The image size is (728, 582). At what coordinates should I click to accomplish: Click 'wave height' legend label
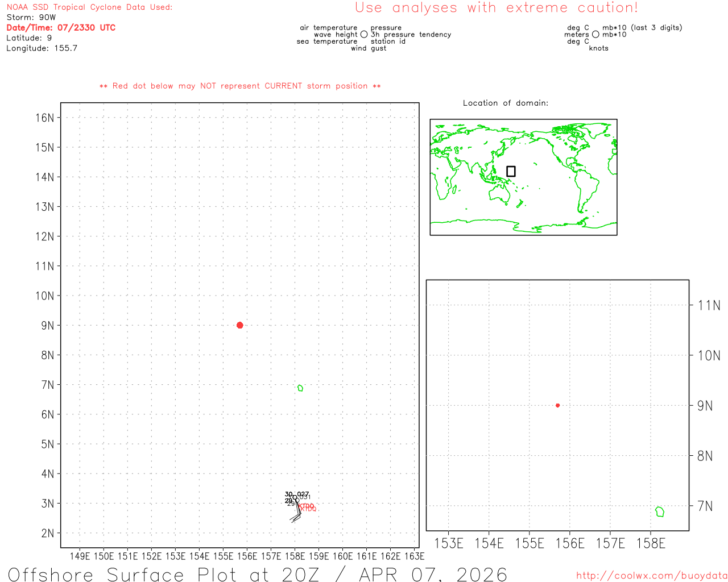click(x=336, y=35)
